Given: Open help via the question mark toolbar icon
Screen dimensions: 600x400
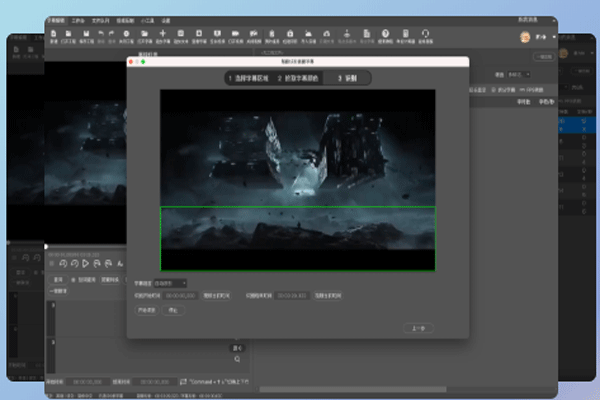Looking at the screenshot, I should coord(384,34).
